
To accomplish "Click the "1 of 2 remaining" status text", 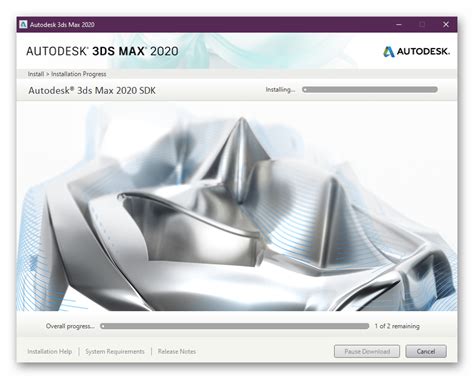I will (x=397, y=326).
